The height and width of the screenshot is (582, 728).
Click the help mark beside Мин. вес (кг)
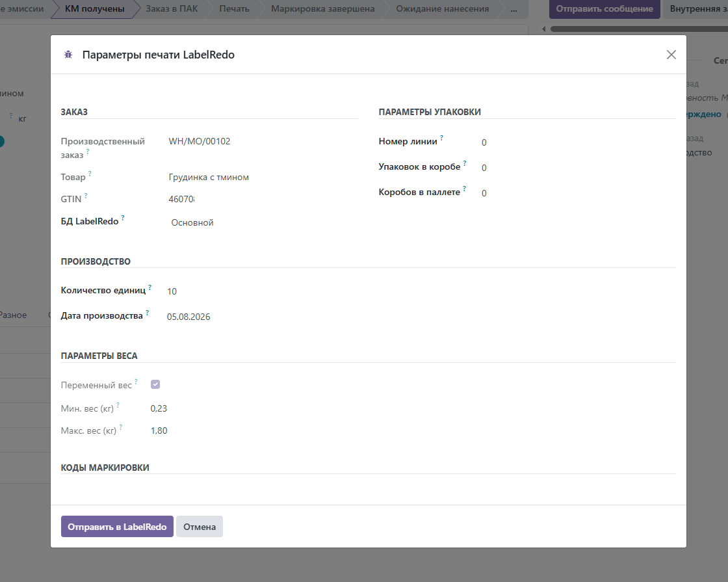point(118,404)
